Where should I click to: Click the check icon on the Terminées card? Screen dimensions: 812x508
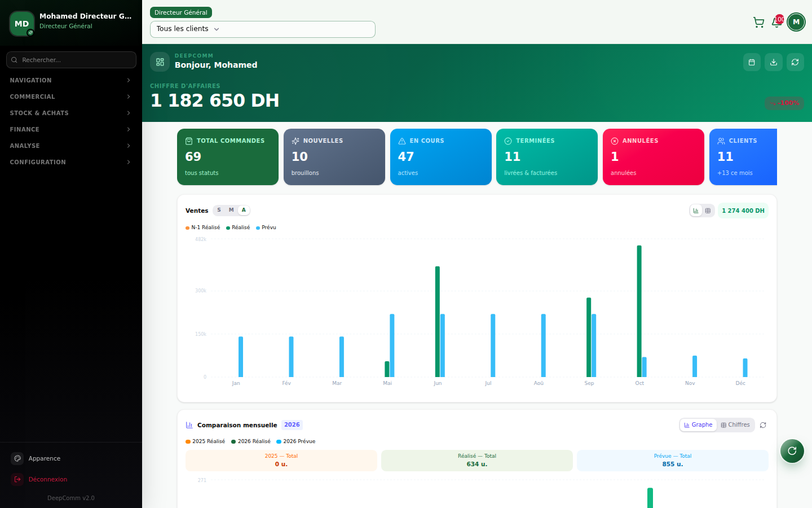click(508, 141)
